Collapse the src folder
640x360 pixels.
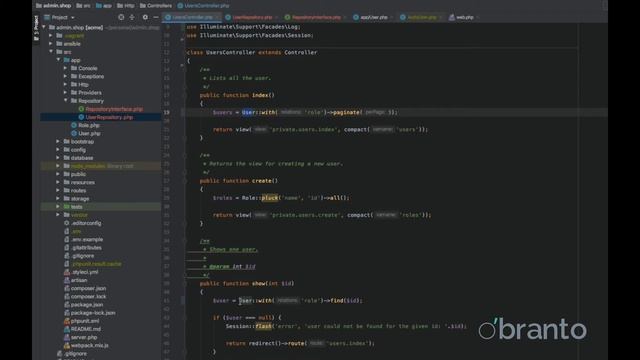pos(51,52)
